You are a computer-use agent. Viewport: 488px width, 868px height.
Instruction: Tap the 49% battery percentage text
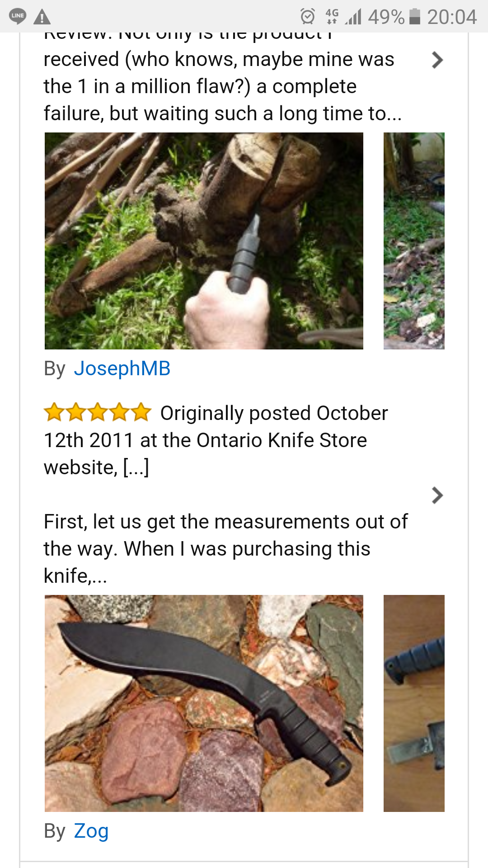point(386,17)
